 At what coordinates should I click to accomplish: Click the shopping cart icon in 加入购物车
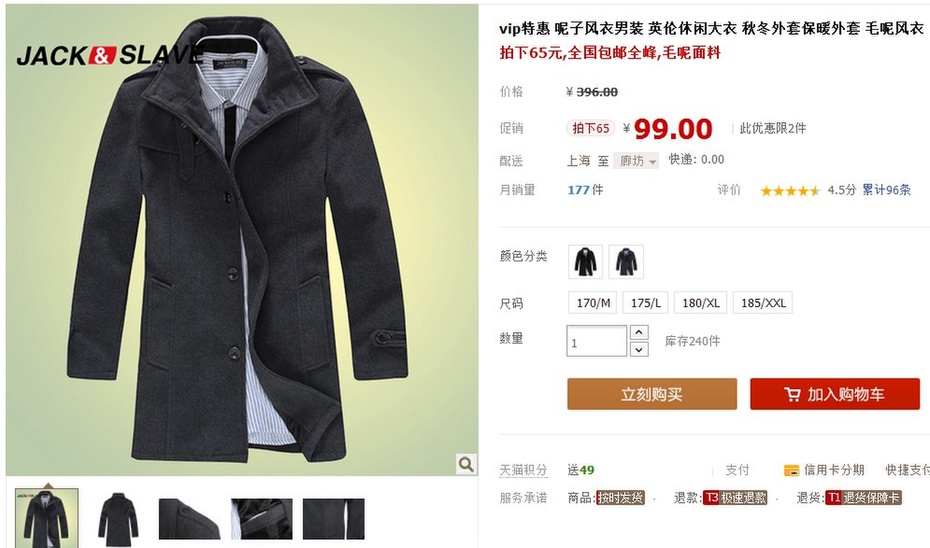click(792, 394)
